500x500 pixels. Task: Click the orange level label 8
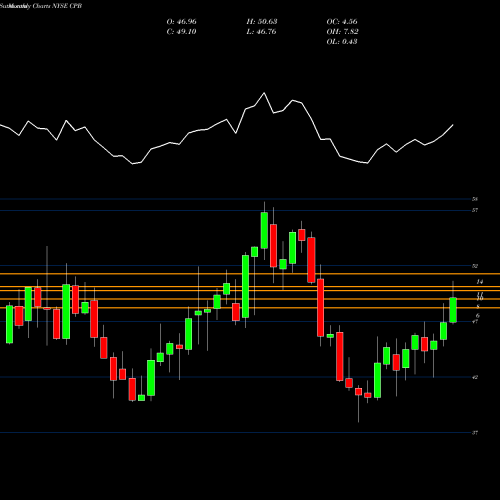[x=478, y=307]
